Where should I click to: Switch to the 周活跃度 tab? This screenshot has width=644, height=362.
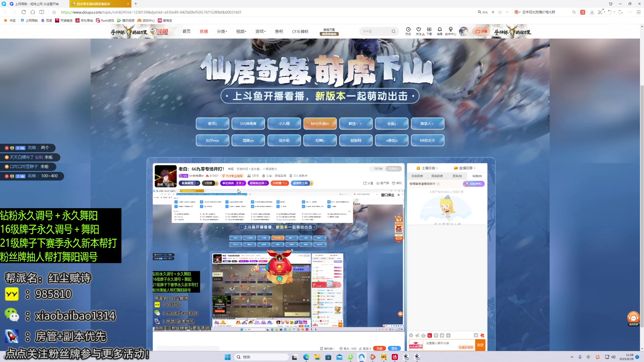point(437,176)
